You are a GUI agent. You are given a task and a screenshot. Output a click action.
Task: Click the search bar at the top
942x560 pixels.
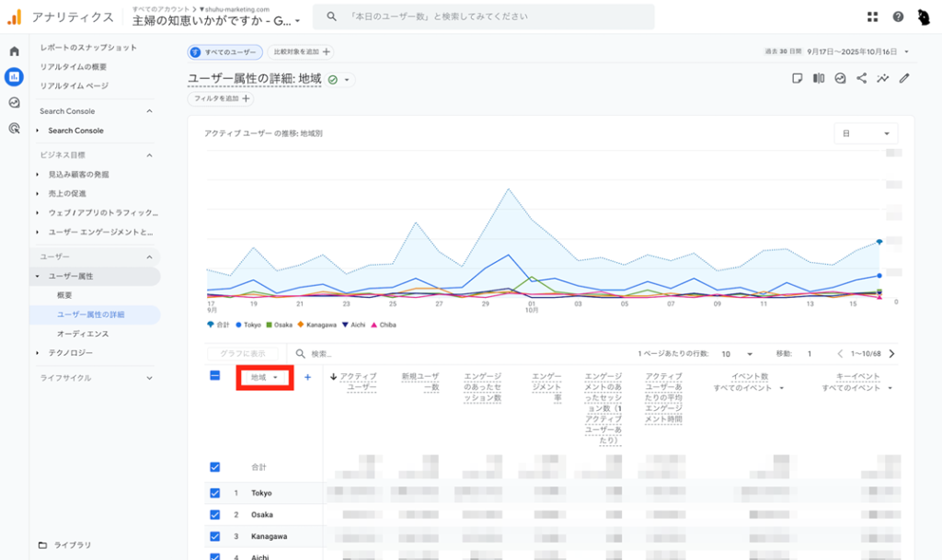[x=483, y=17]
